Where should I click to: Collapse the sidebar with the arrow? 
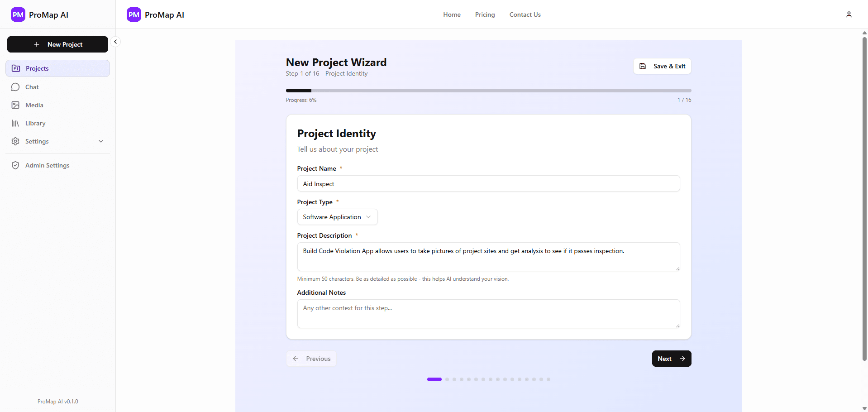pos(115,41)
